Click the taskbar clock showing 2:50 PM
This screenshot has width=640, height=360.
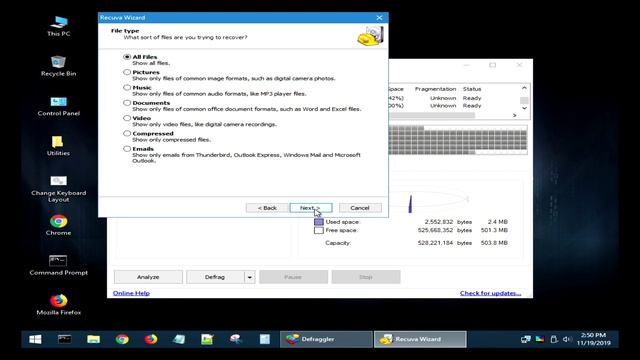click(x=593, y=339)
